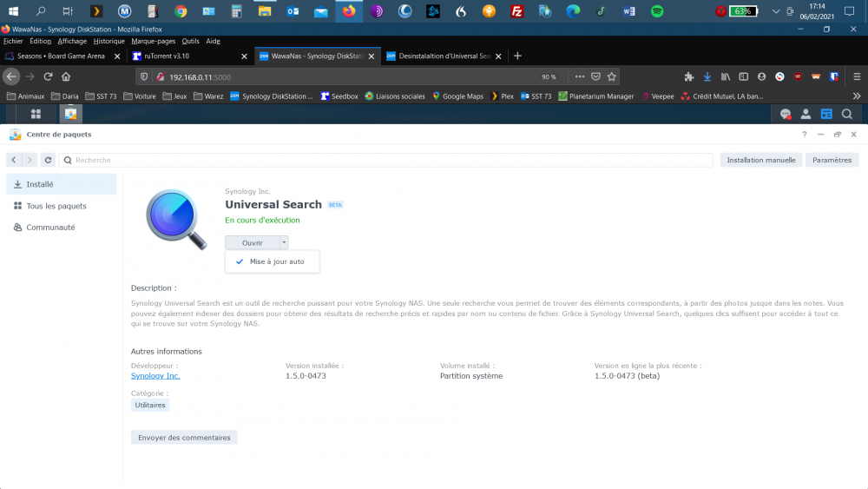Open the Plex bookmark

pos(502,96)
